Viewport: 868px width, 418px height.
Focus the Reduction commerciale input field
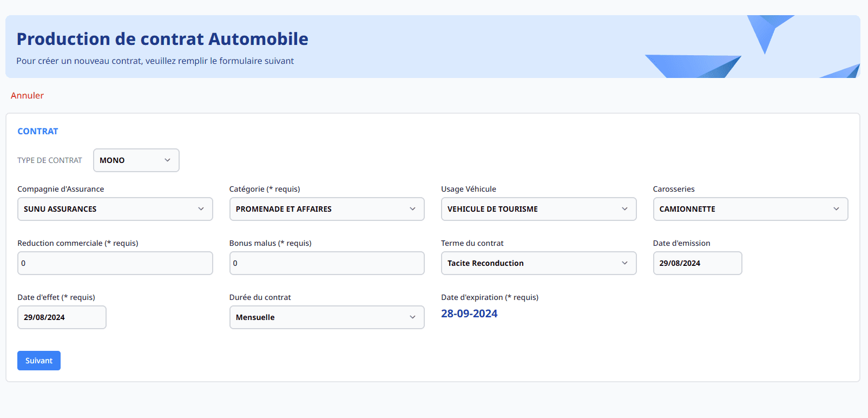115,263
